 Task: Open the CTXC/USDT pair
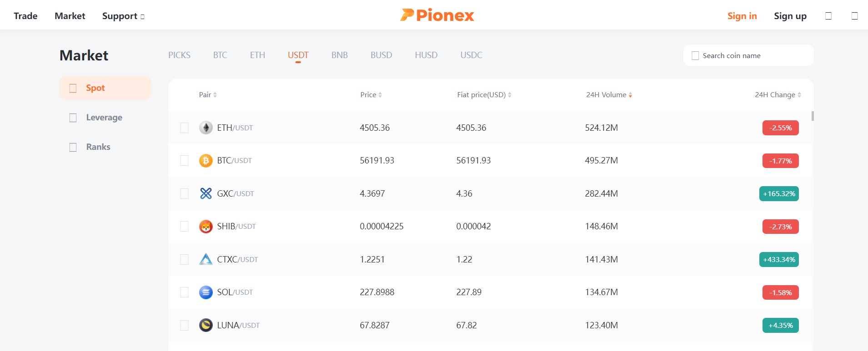click(x=237, y=259)
